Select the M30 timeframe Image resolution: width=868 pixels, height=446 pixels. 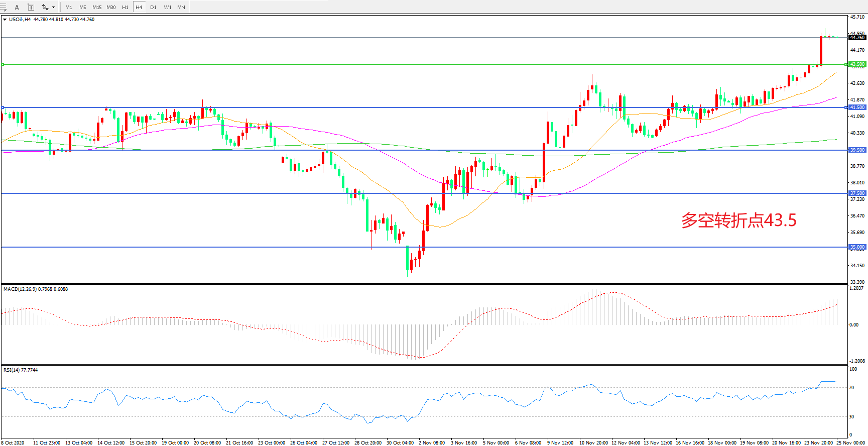111,7
